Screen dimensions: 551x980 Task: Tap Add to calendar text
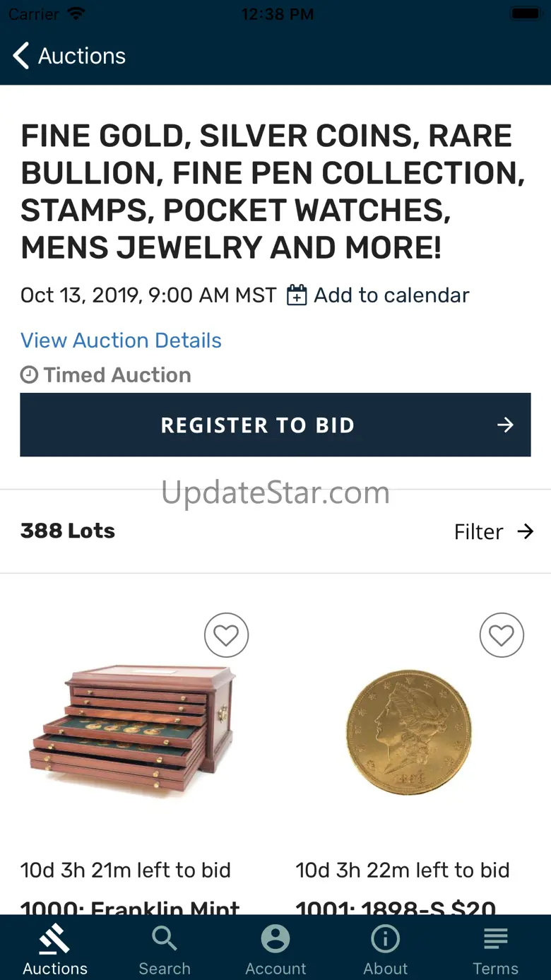pos(391,295)
